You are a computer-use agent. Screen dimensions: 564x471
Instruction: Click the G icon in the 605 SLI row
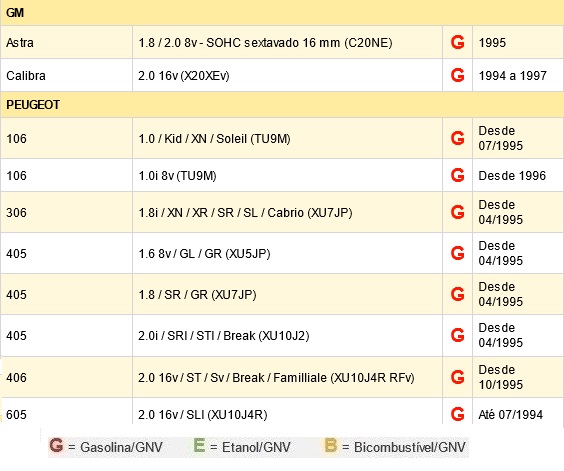click(457, 414)
